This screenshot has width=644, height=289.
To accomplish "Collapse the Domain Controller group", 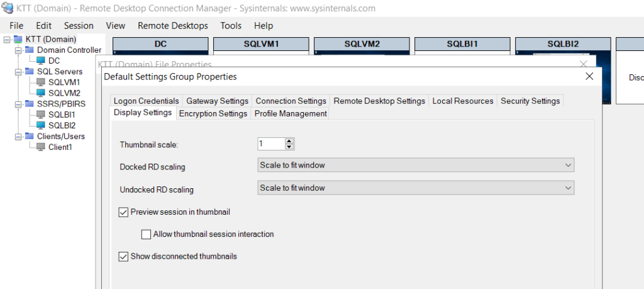I will click(18, 50).
